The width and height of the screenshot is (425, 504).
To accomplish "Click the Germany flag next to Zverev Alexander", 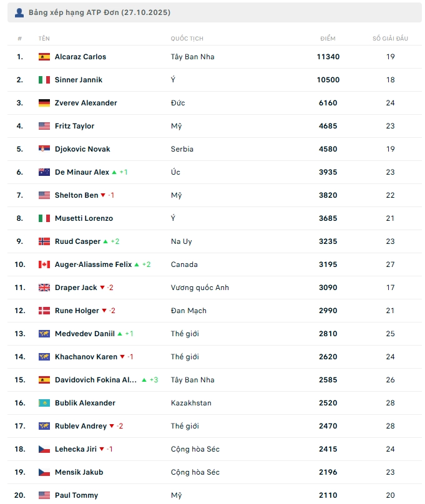I will click(x=44, y=103).
